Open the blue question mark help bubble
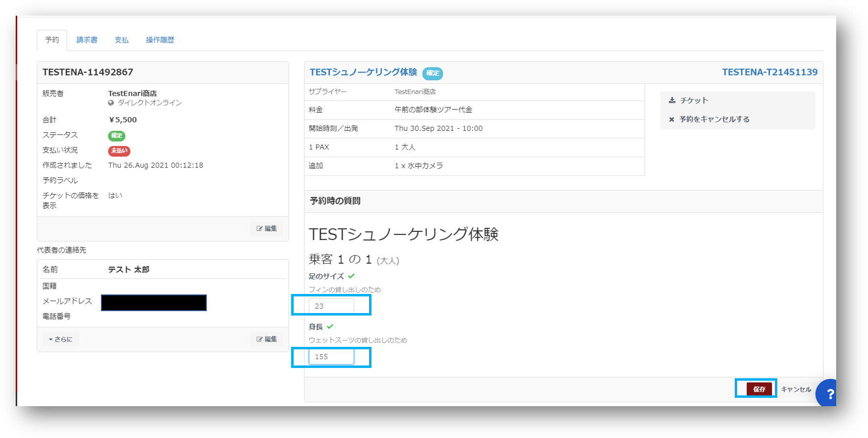This screenshot has width=868, height=438. (829, 393)
